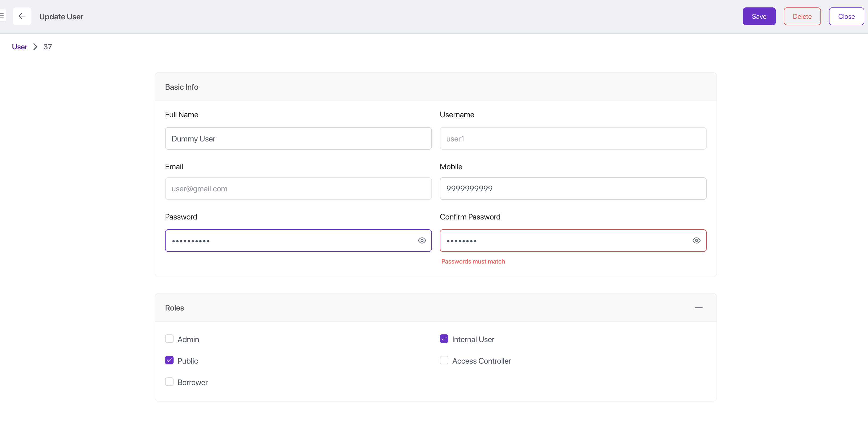Screen dimensions: 868x448
Task: Go to User breadcrumb link
Action: [x=20, y=47]
